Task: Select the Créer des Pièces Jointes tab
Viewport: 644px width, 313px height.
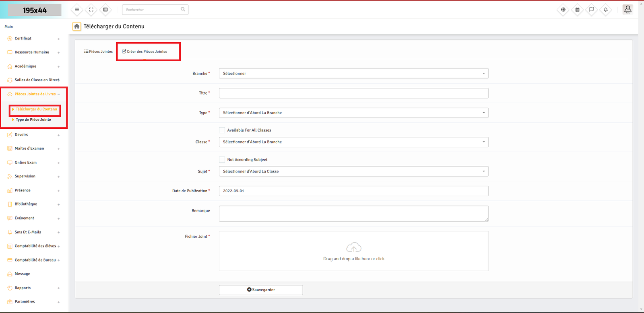Action: pyautogui.click(x=145, y=51)
